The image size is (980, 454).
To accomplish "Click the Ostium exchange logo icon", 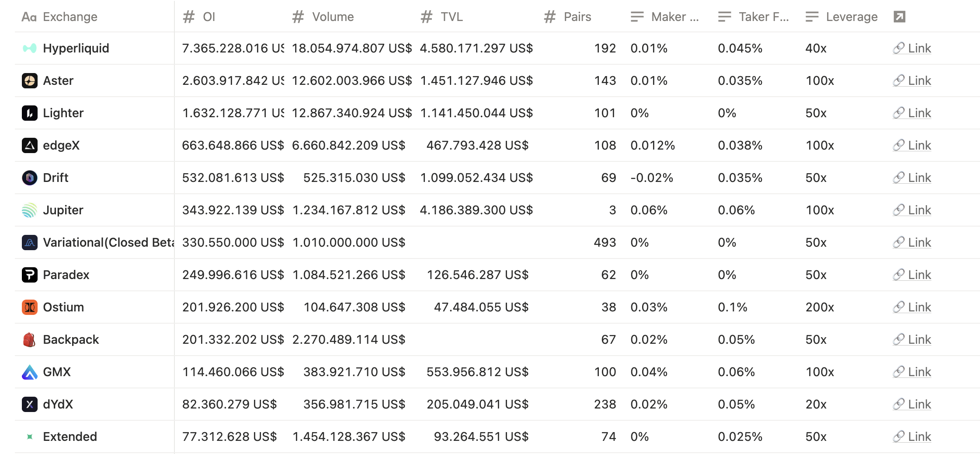I will pyautogui.click(x=29, y=307).
